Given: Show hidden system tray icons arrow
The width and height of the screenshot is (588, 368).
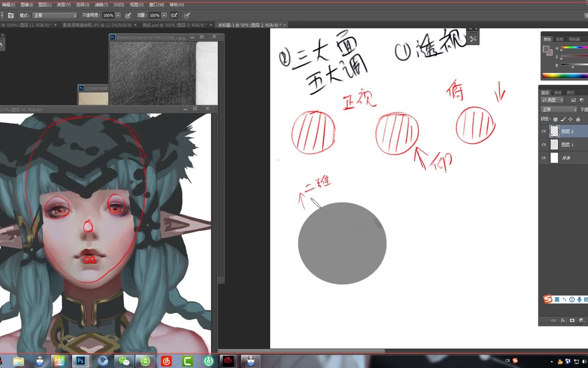Looking at the screenshot, I should pos(552,361).
